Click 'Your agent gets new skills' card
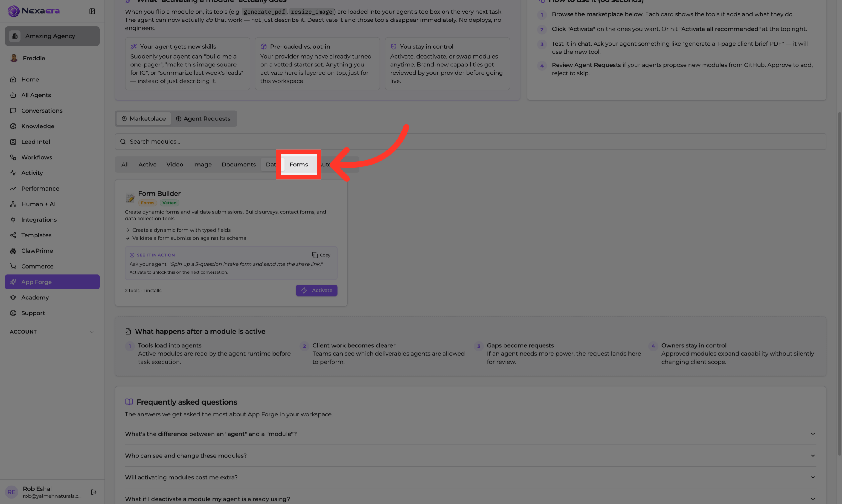This screenshot has height=504, width=842. 187,64
